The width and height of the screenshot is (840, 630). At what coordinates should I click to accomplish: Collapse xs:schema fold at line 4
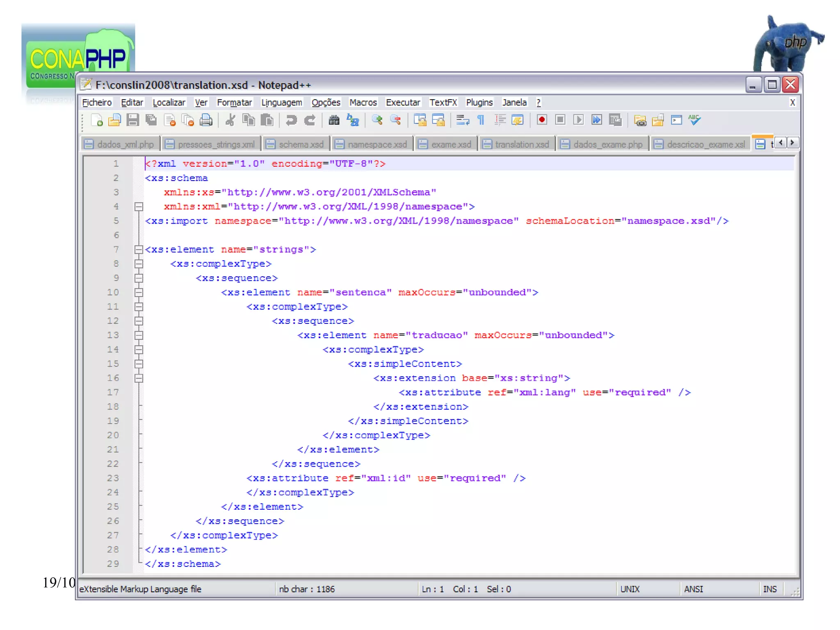tap(139, 206)
